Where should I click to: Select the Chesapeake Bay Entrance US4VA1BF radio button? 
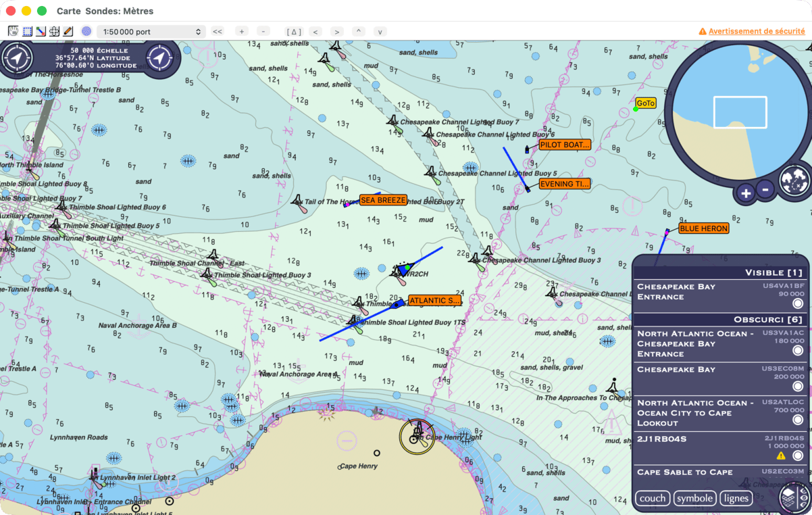pos(798,303)
